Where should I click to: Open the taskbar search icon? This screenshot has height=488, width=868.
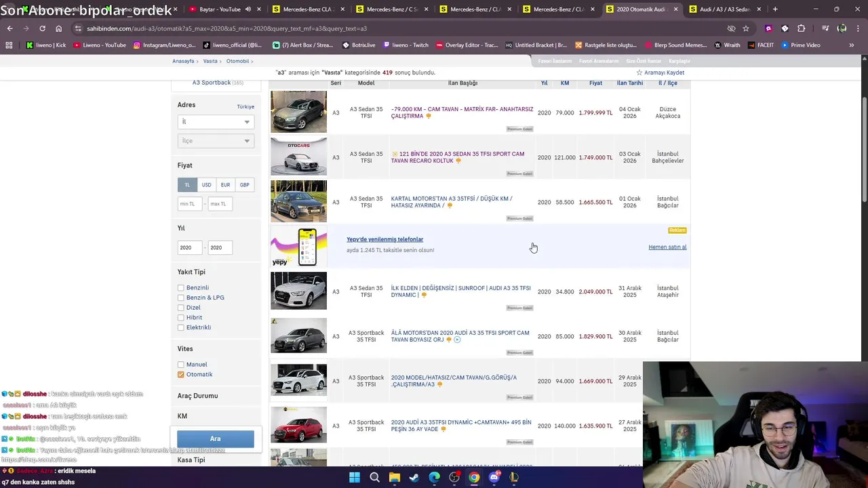[374, 477]
